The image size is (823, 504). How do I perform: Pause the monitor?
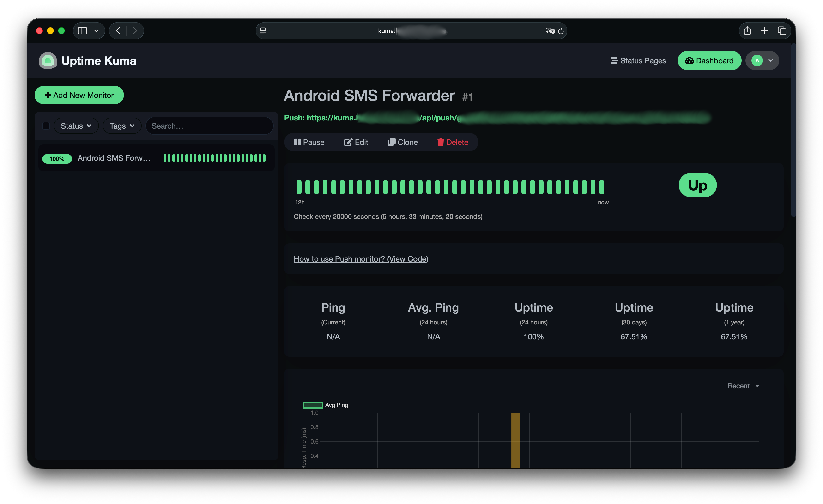(x=309, y=142)
